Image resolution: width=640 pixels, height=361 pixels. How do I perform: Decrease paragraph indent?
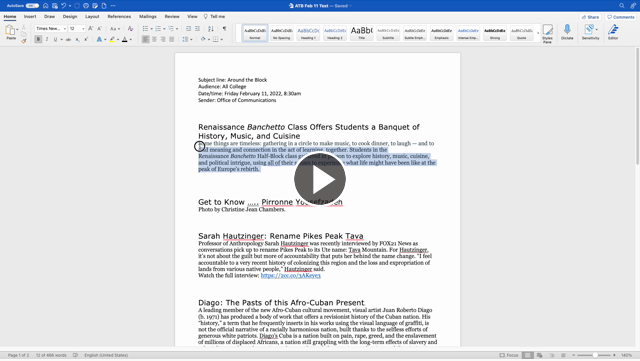coord(188,29)
